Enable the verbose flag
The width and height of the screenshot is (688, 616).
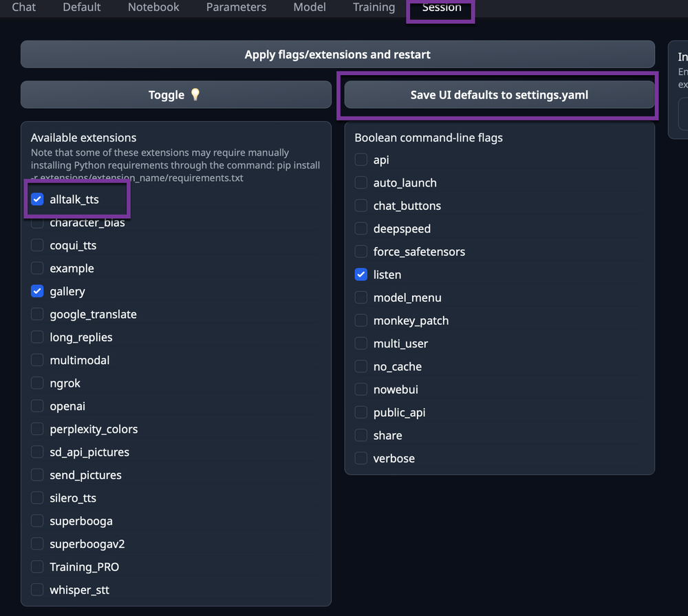pos(361,458)
